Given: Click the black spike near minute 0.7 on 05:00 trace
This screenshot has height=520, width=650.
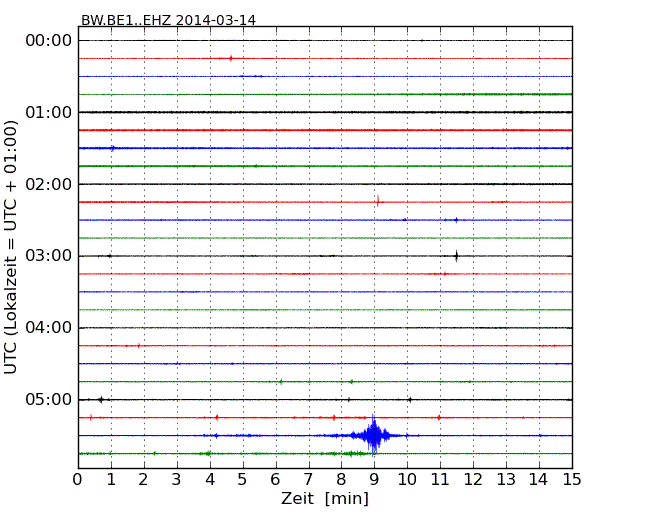Looking at the screenshot, I should tap(101, 400).
